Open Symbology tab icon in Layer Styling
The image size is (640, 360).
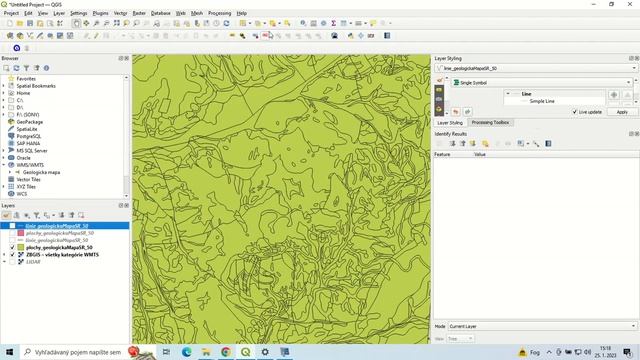[440, 80]
